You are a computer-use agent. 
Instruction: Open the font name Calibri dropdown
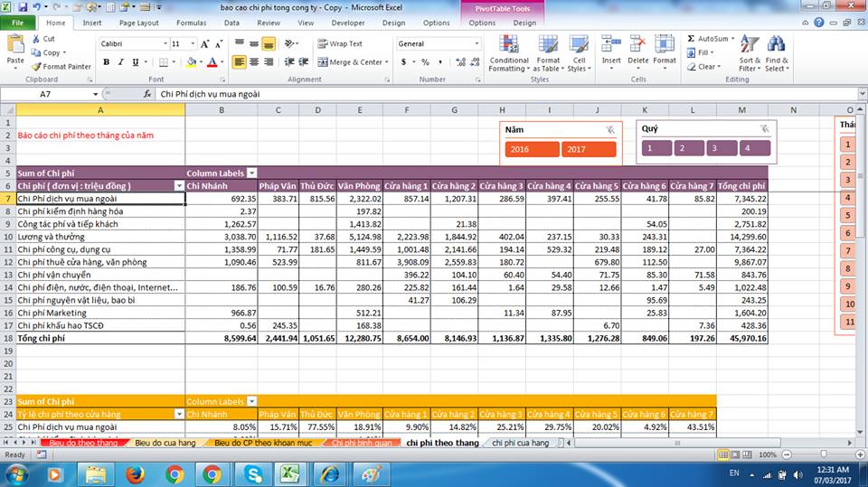coord(165,43)
